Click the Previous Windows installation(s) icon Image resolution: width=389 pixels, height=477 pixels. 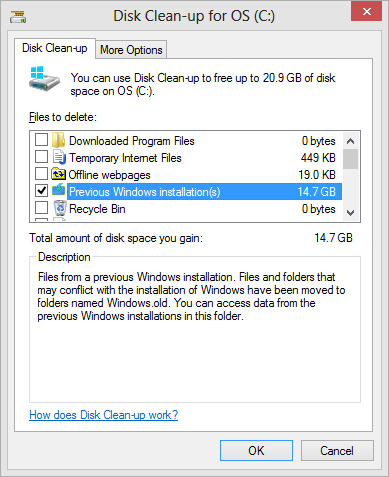coord(59,189)
